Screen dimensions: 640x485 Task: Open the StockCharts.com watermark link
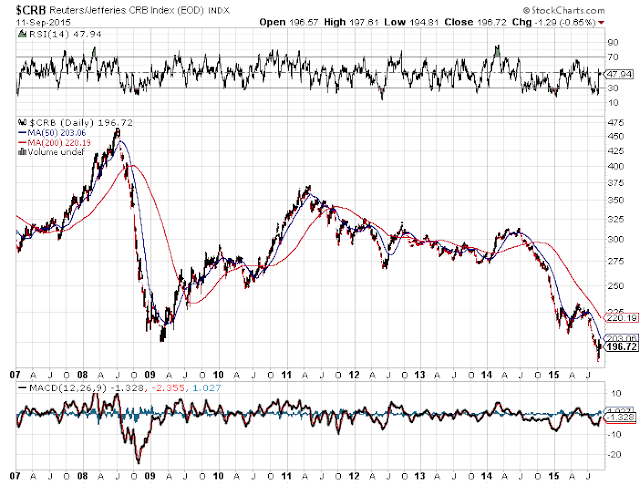pyautogui.click(x=564, y=11)
